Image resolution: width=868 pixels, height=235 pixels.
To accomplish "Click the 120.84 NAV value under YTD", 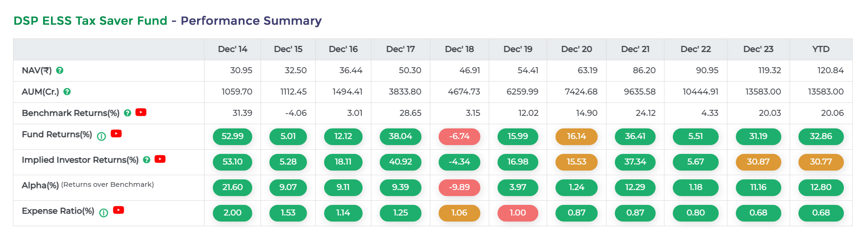I will pyautogui.click(x=830, y=70).
